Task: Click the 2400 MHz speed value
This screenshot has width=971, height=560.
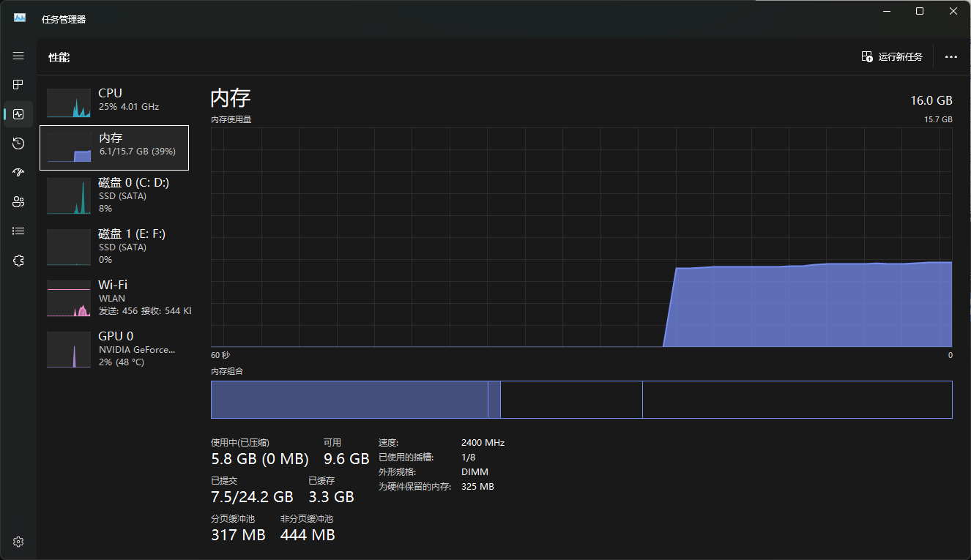Action: (x=483, y=443)
